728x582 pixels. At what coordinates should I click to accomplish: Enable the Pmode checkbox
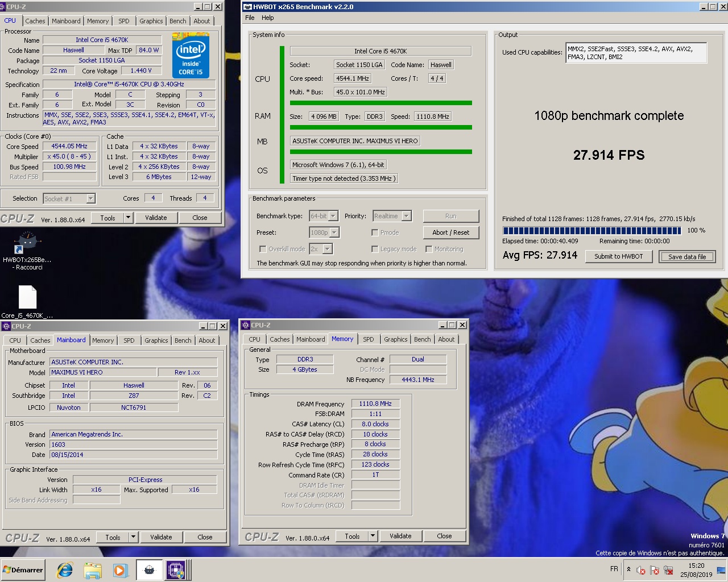click(x=375, y=232)
